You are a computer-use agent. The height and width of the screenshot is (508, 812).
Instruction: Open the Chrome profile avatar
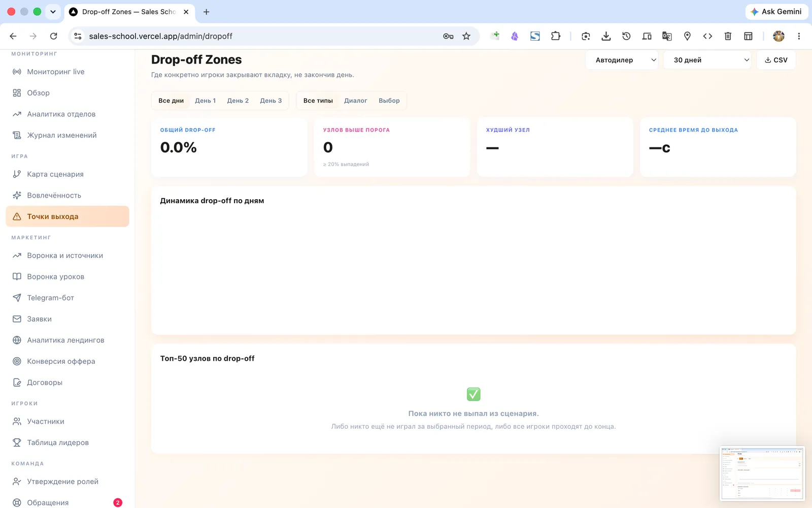click(x=779, y=36)
